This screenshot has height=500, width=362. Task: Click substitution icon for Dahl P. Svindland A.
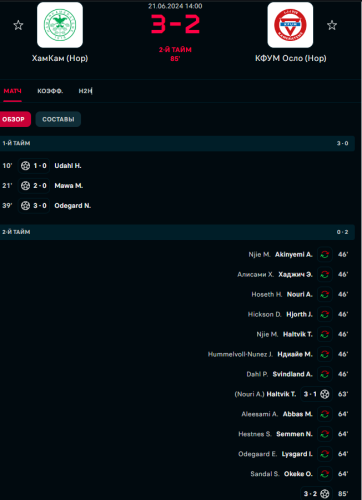325,374
